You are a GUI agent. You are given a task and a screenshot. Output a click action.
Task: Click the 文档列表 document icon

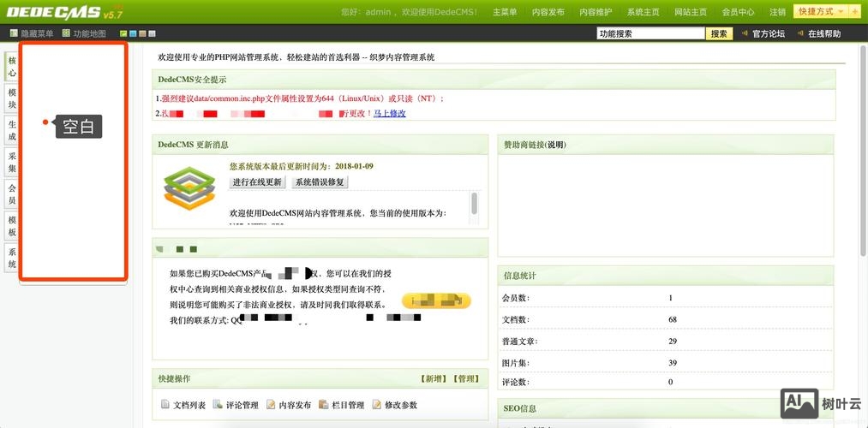tap(165, 404)
